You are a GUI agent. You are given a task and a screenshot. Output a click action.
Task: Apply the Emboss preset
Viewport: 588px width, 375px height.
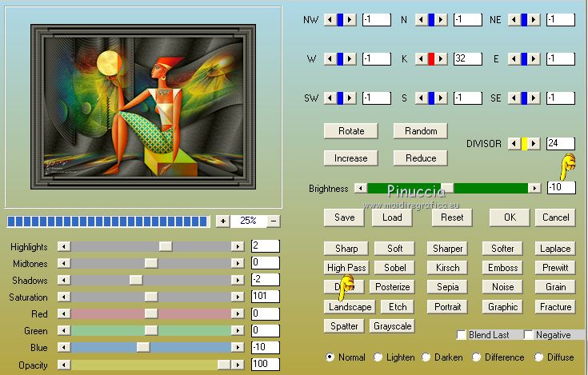[x=502, y=268]
